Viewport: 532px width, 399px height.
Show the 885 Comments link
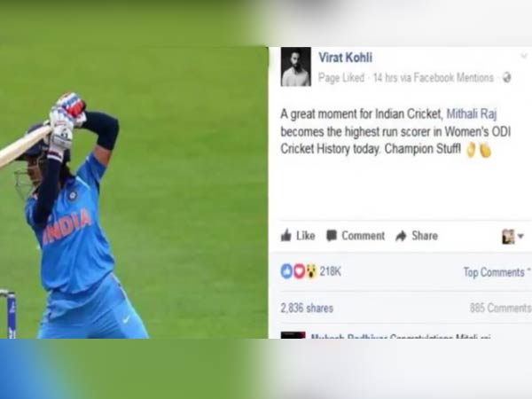pyautogui.click(x=500, y=308)
